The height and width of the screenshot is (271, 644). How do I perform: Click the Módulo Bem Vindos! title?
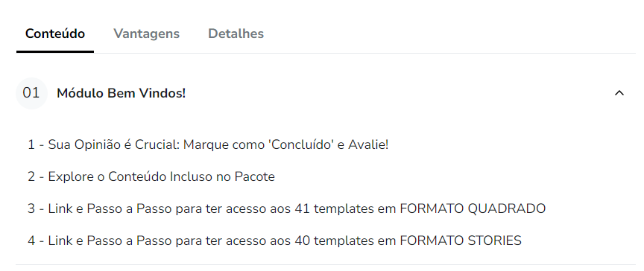(x=121, y=94)
